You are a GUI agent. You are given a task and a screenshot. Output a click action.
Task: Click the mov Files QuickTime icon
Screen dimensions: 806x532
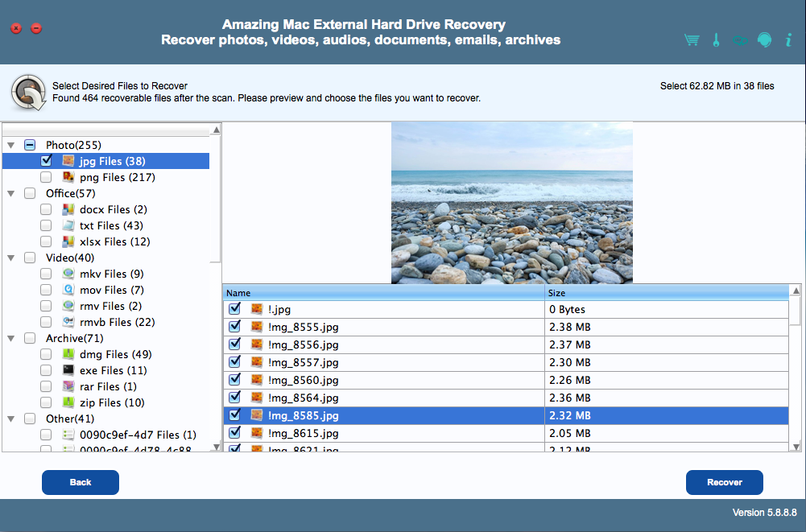(69, 290)
